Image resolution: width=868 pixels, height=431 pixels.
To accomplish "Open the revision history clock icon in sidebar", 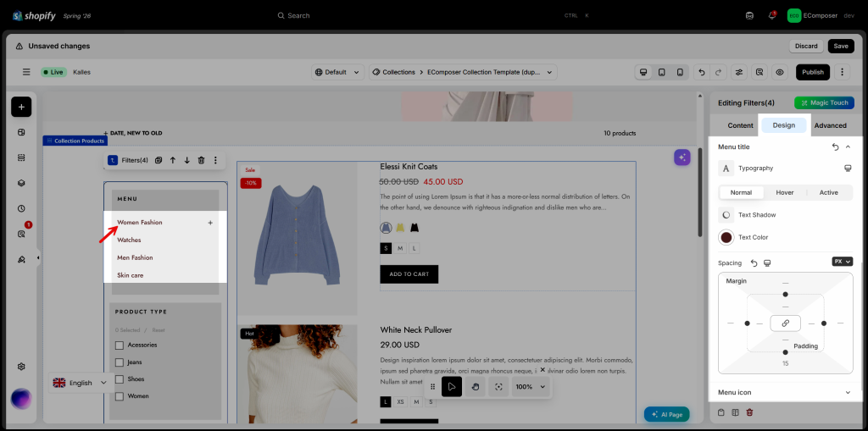I will [21, 208].
